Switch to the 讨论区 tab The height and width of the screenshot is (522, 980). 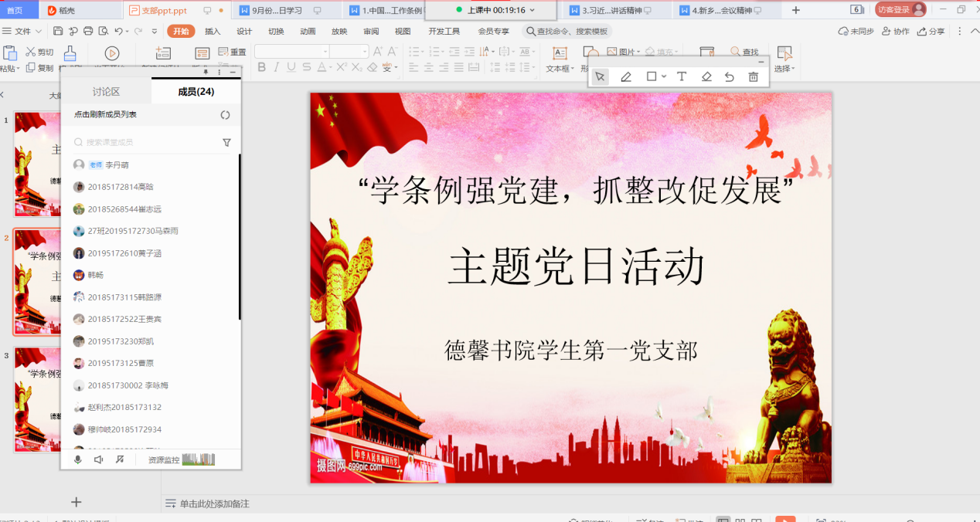pos(106,92)
